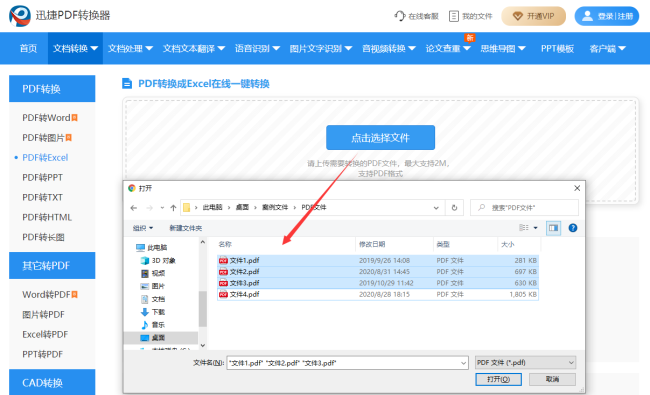Click the 搜索"PDF文件" search field
This screenshot has width=650, height=395.
pos(524,208)
